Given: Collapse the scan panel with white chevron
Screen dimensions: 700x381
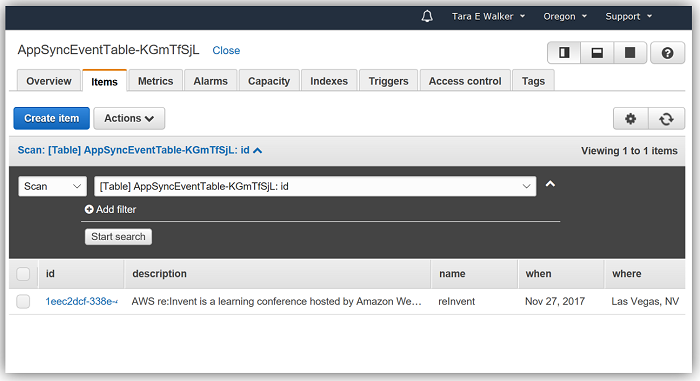Looking at the screenshot, I should (x=550, y=184).
